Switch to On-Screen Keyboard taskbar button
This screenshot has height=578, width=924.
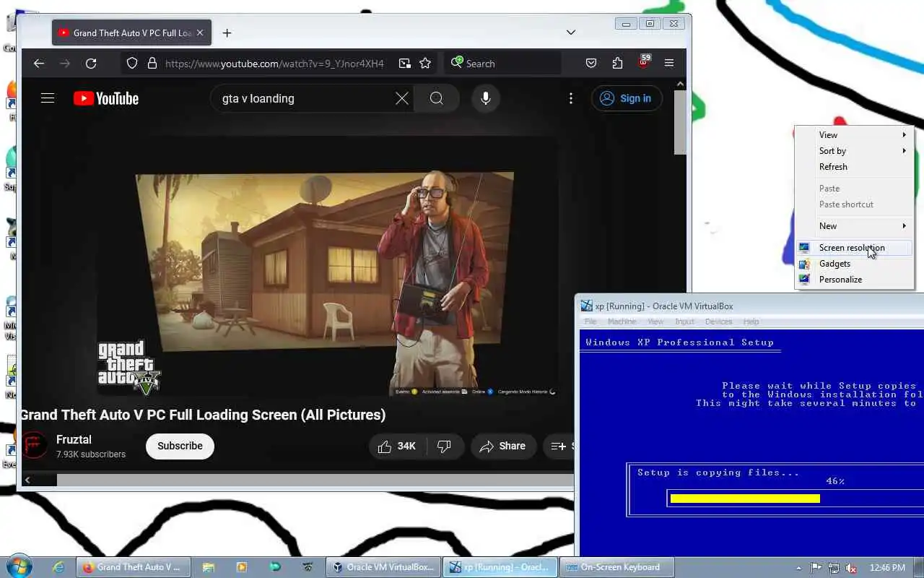point(618,567)
